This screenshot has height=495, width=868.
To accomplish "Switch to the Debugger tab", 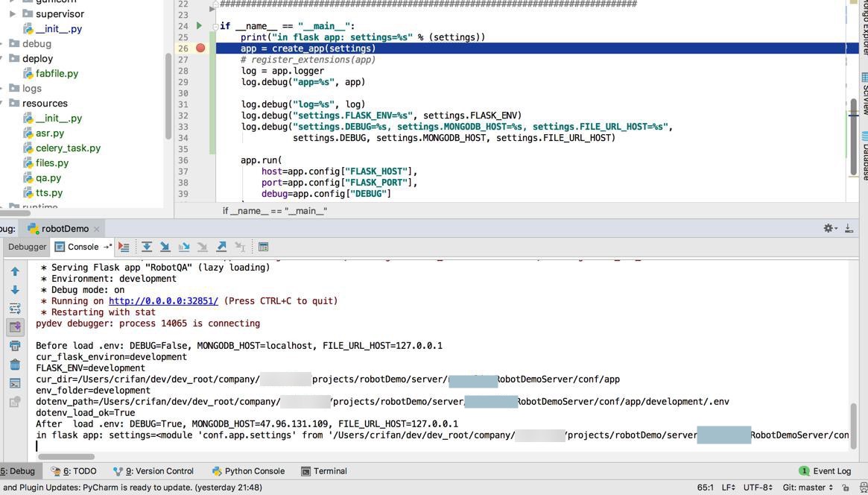I will click(x=27, y=247).
